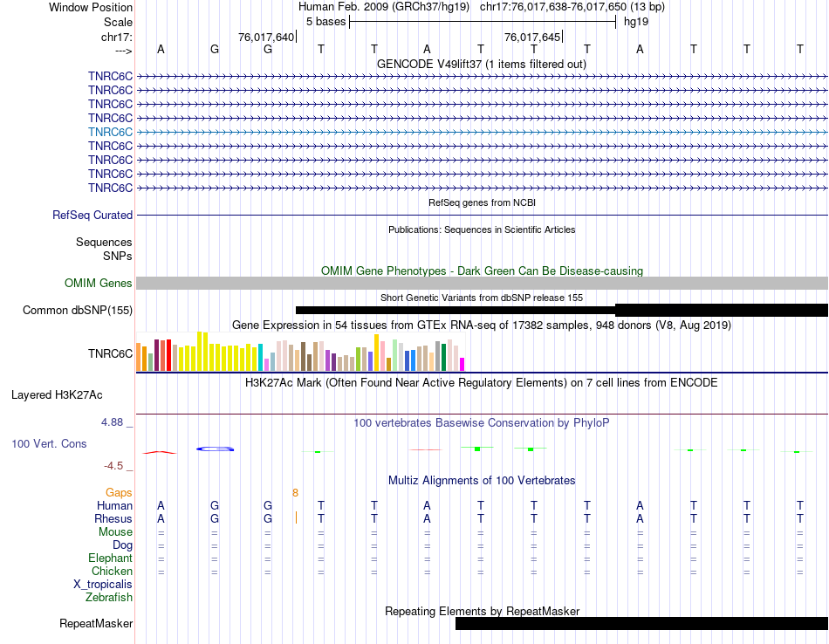Click the Scale track label
829x644 pixels.
tap(118, 22)
